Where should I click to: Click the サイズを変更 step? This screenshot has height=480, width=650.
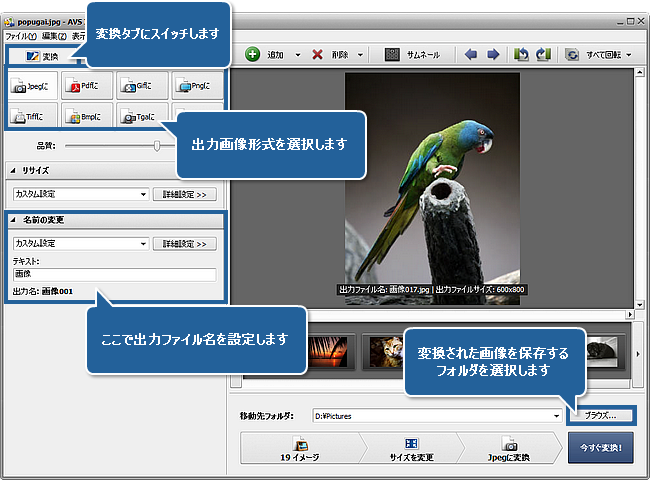[411, 448]
